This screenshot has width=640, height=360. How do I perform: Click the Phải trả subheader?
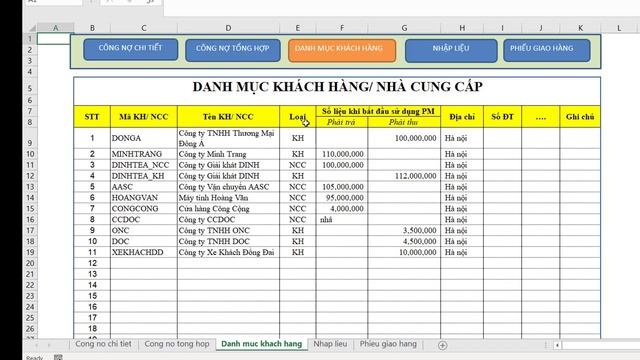(x=342, y=122)
